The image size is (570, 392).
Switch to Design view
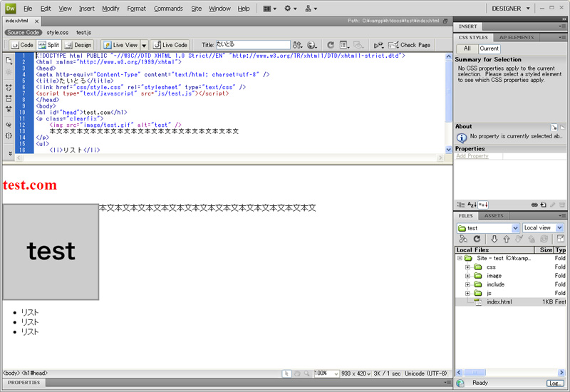click(x=78, y=45)
